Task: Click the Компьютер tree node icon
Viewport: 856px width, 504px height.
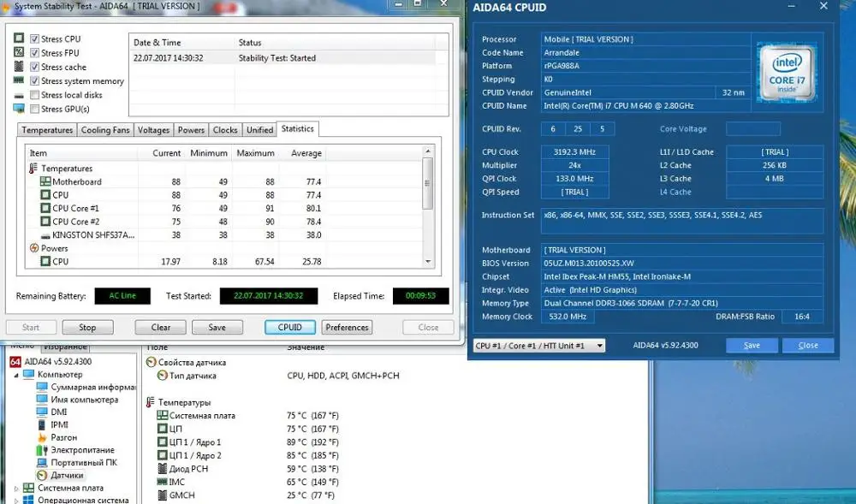Action: [29, 375]
